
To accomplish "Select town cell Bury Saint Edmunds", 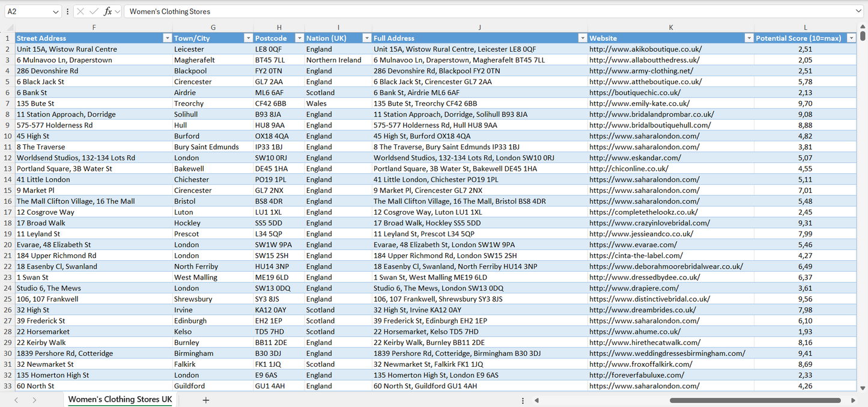I will [x=213, y=147].
